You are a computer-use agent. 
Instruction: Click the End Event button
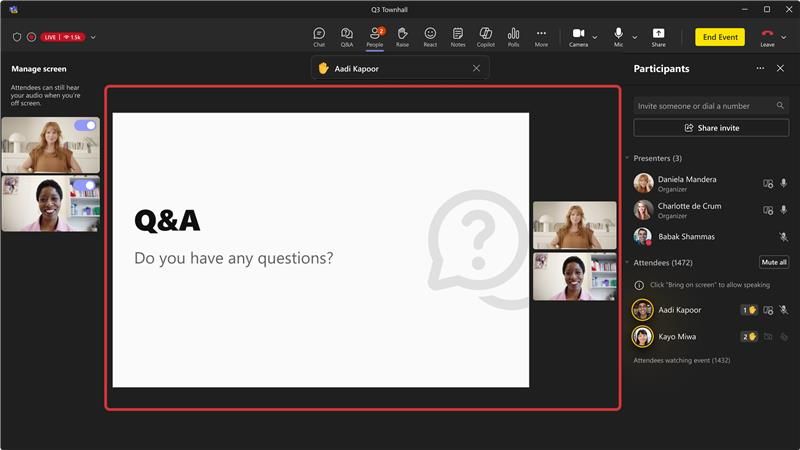click(720, 37)
